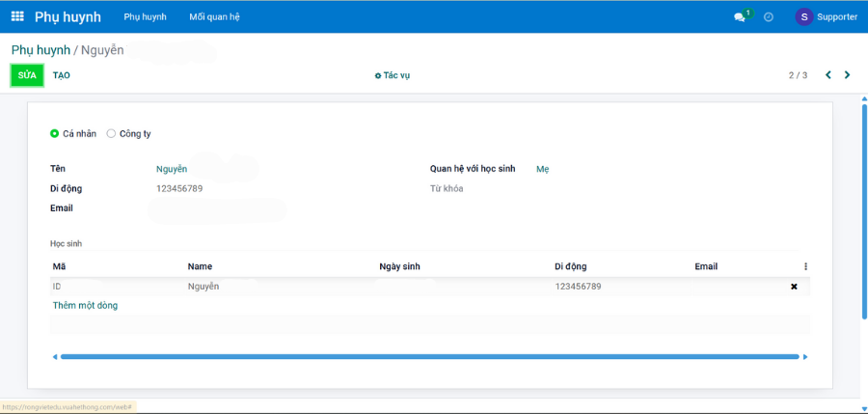Go to previous record arrow
Screen dimensions: 868x414
click(x=827, y=75)
